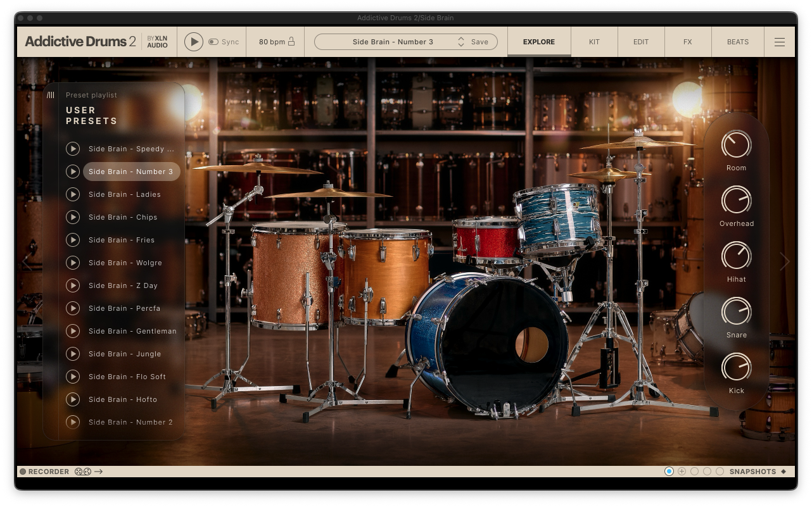The width and height of the screenshot is (812, 507).
Task: Click the Overhead level knob
Action: pyautogui.click(x=736, y=201)
